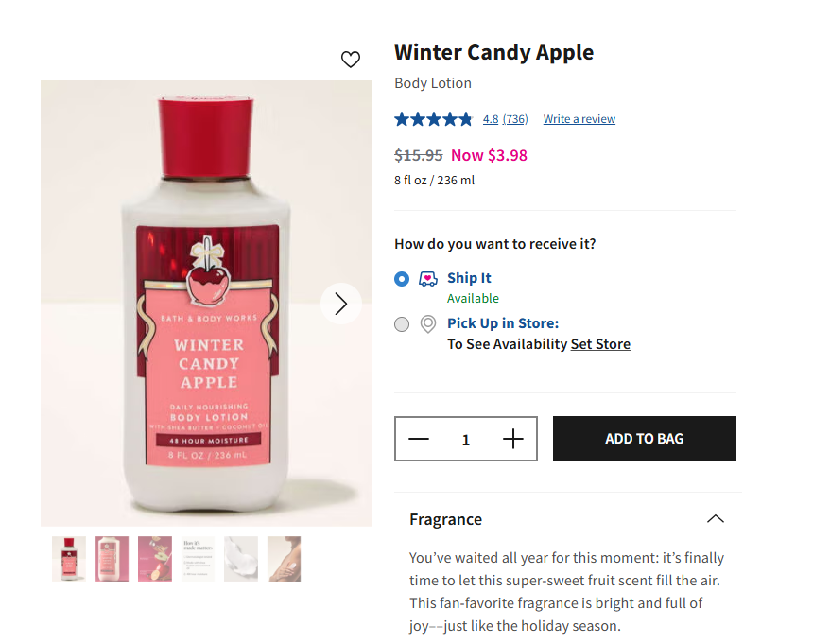Click the minus quantity icon

coord(419,439)
